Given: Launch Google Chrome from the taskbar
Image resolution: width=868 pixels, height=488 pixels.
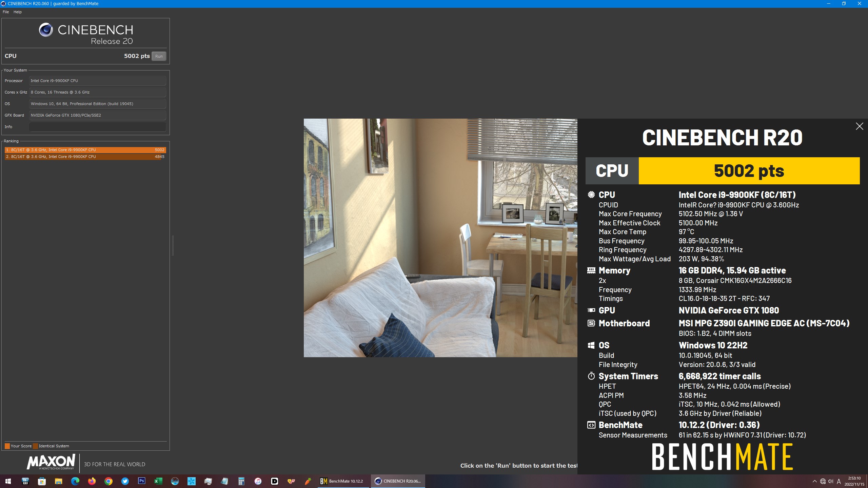Looking at the screenshot, I should pyautogui.click(x=108, y=481).
